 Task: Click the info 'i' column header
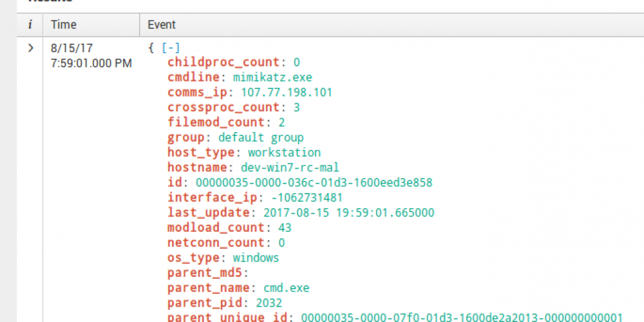(30, 25)
